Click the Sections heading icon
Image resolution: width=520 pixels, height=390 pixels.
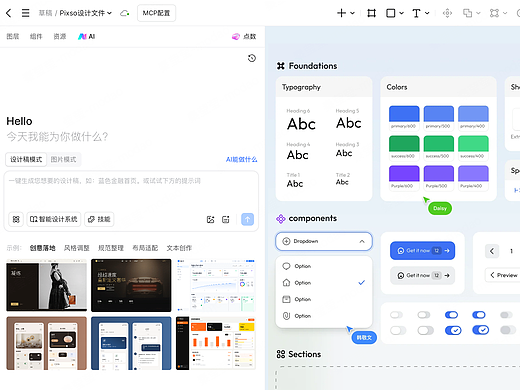click(281, 354)
